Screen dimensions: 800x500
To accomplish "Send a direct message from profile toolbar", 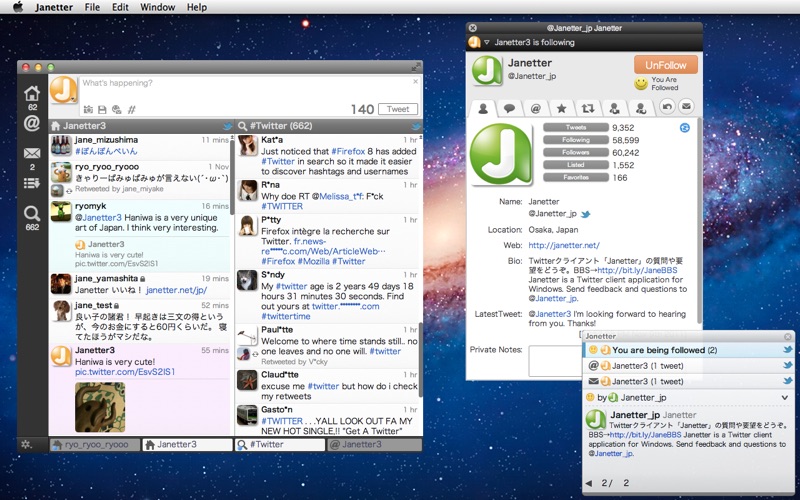I will click(x=686, y=107).
